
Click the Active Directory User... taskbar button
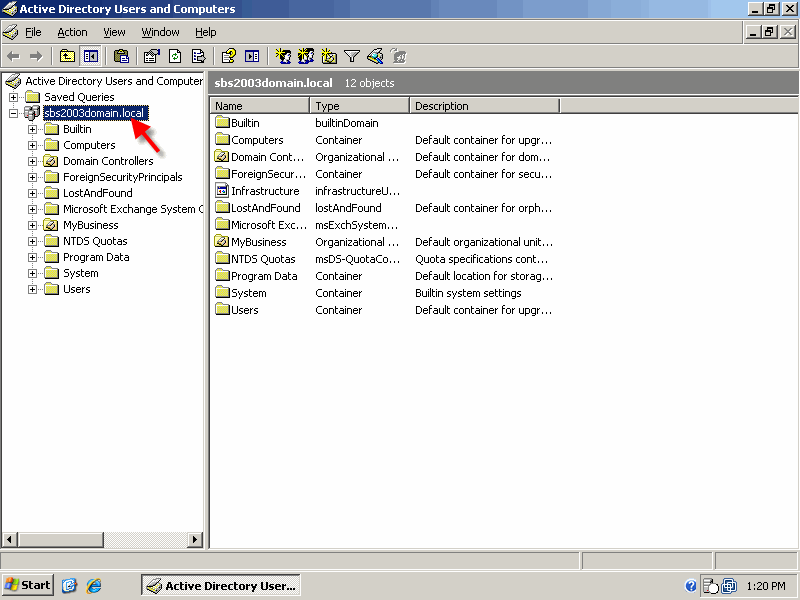point(220,585)
